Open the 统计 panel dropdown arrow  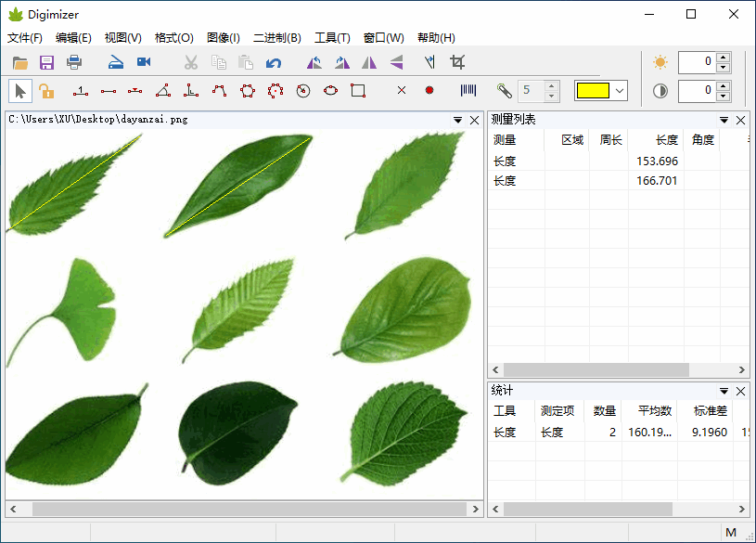(x=724, y=391)
